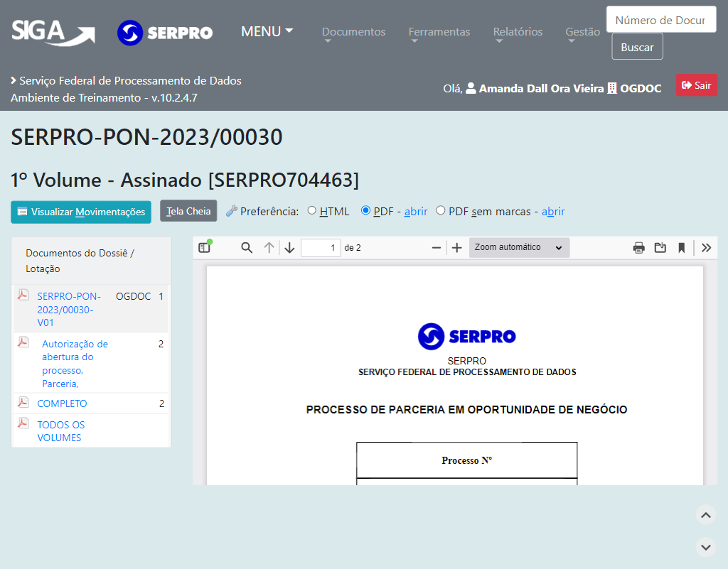Open the Gestão menu

click(x=583, y=33)
